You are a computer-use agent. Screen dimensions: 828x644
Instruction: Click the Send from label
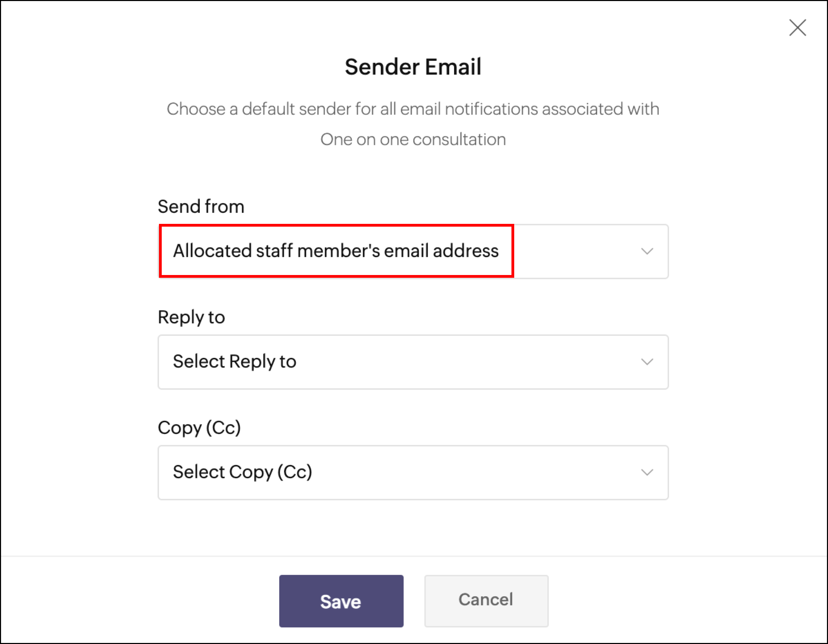(x=201, y=207)
